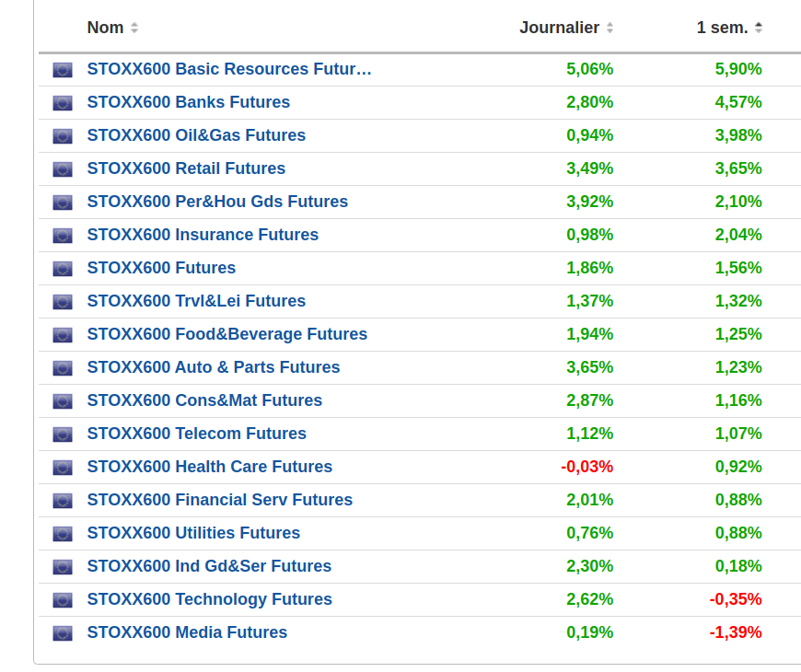This screenshot has height=672, width=801.
Task: Sort by Journalier using its sort arrows
Action: [x=609, y=28]
